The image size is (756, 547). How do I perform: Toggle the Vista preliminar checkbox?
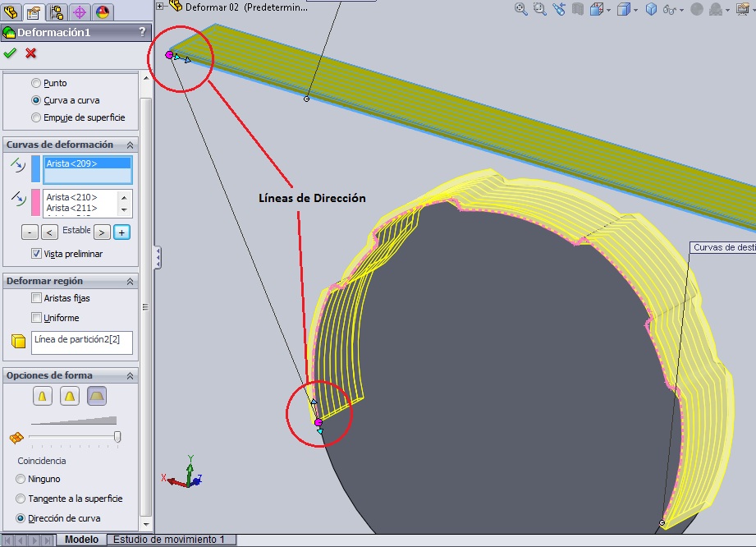coord(36,253)
